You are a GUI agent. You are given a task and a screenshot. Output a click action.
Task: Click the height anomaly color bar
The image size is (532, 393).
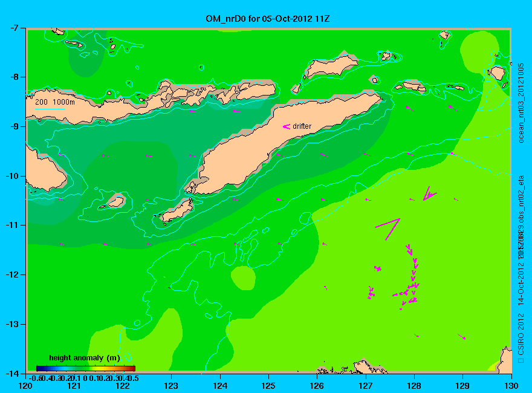pyautogui.click(x=86, y=368)
